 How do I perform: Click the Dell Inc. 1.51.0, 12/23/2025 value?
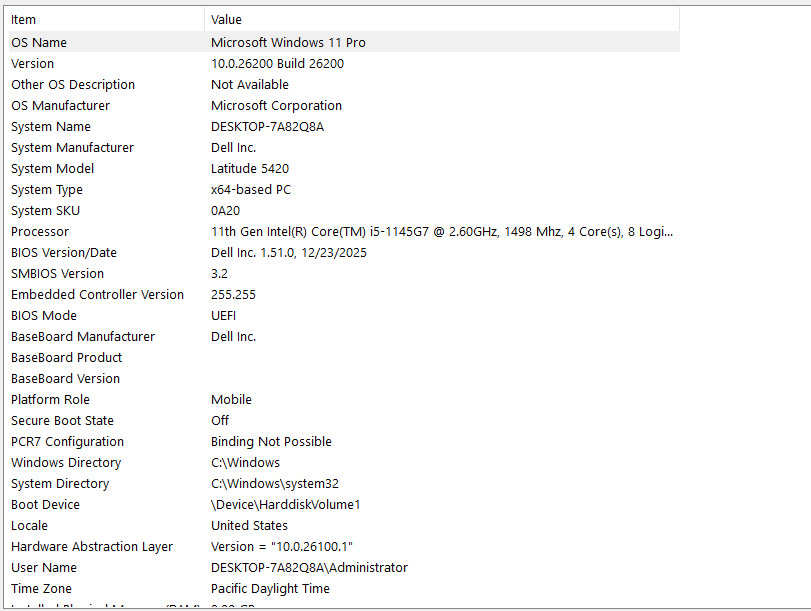click(x=289, y=252)
